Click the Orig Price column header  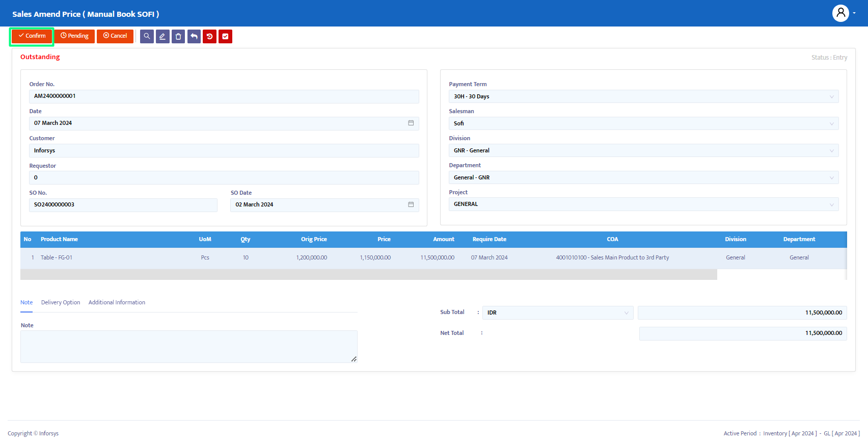[x=314, y=239]
